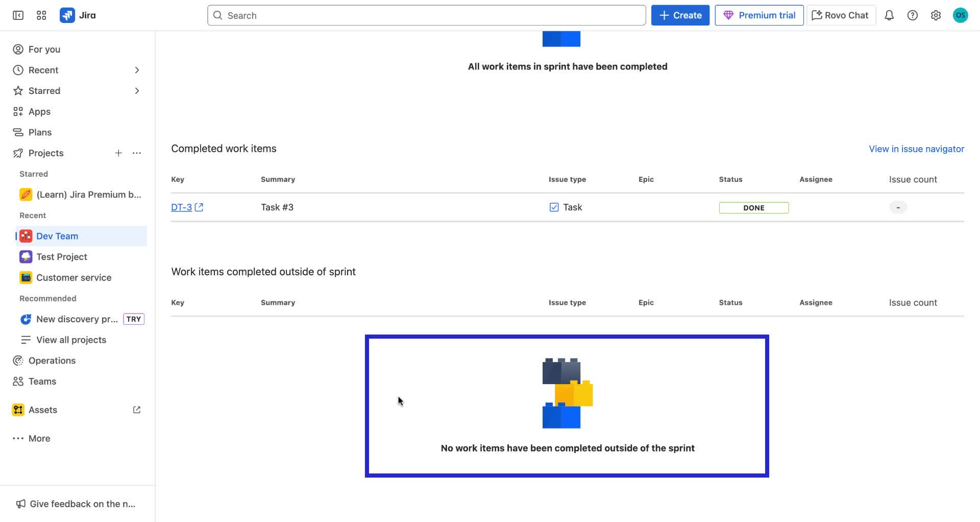
Task: Add a new project with plus icon
Action: click(x=118, y=153)
